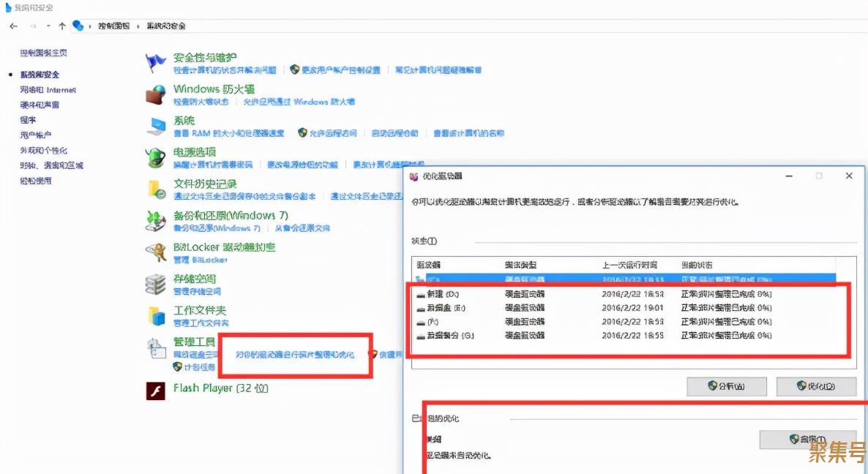Open the Security and Maintenance flag icon
868x474 pixels.
pyautogui.click(x=156, y=63)
